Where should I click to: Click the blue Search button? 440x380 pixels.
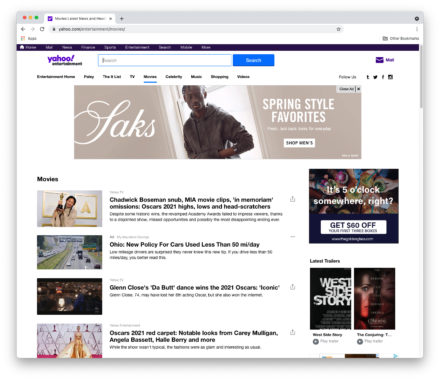pyautogui.click(x=253, y=60)
